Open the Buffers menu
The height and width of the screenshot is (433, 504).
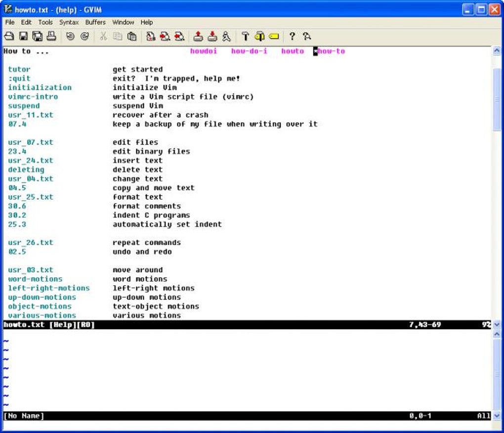tap(95, 22)
